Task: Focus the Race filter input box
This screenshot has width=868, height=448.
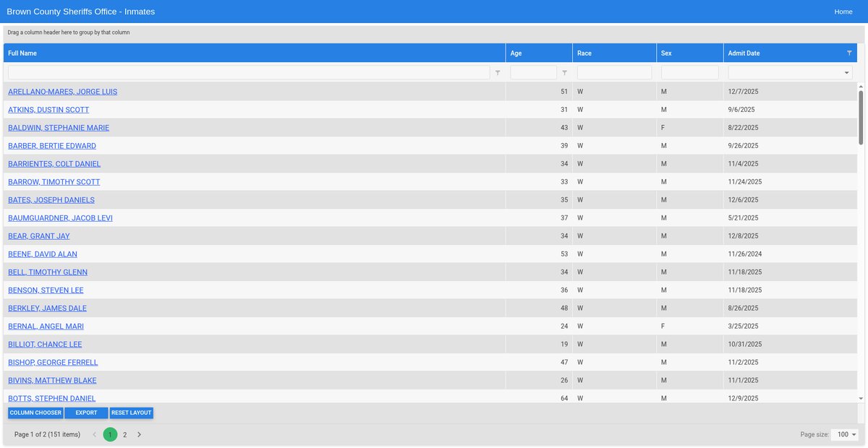Action: coord(614,73)
